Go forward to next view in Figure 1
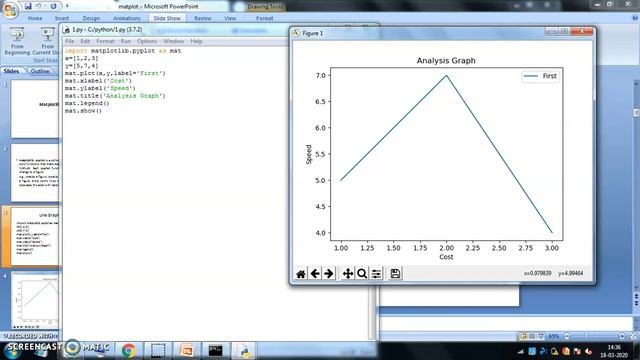This screenshot has width=640, height=360. [329, 273]
